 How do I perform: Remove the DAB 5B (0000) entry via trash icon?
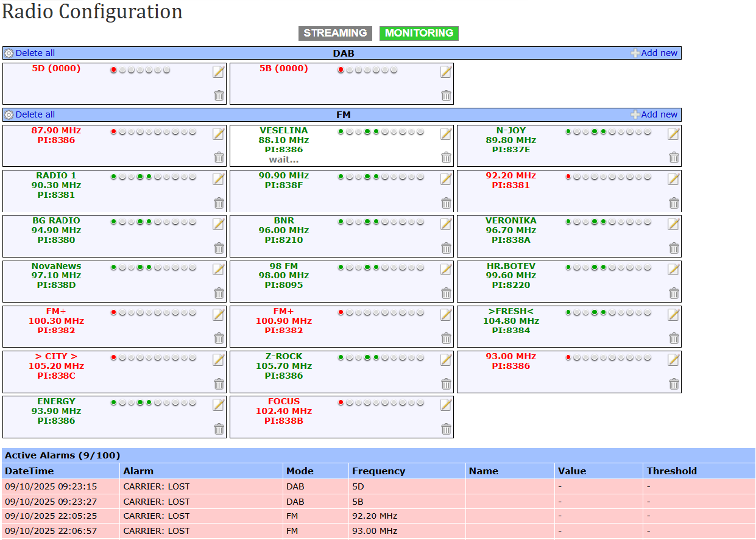[447, 96]
